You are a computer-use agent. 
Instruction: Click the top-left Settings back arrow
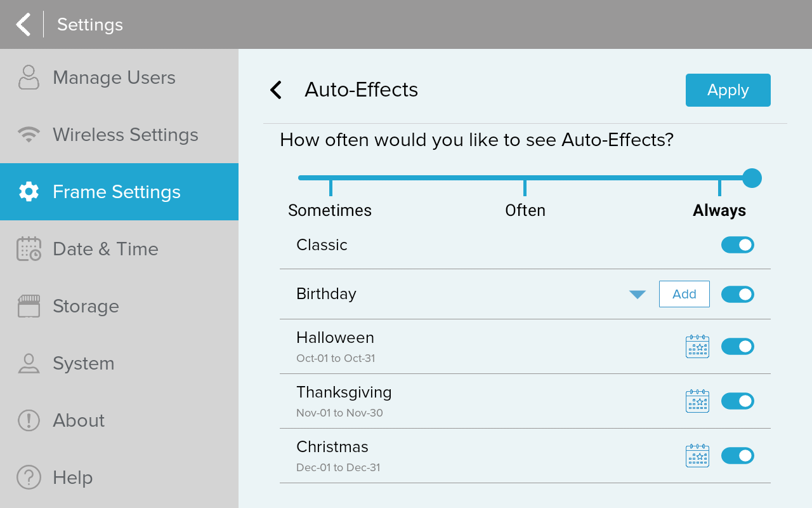pyautogui.click(x=23, y=25)
